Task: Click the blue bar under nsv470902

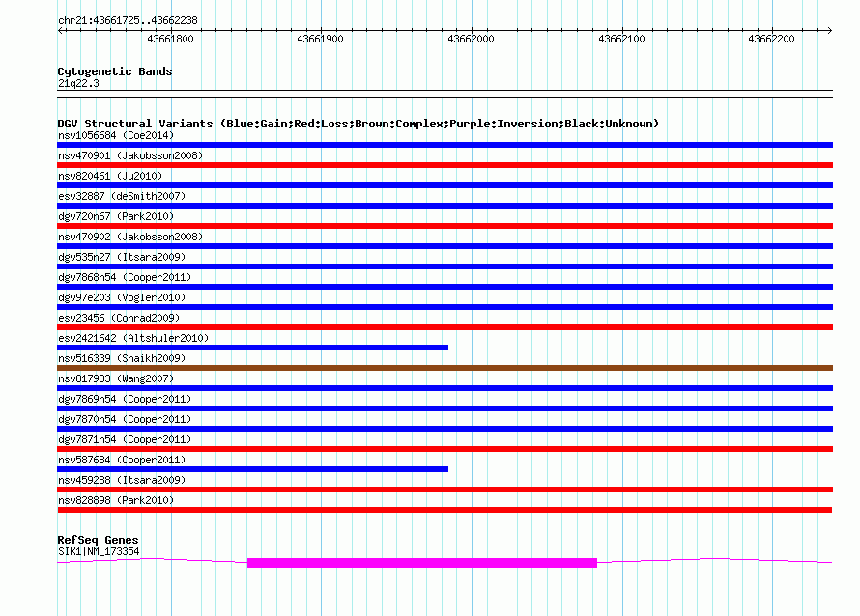Action: (x=444, y=246)
